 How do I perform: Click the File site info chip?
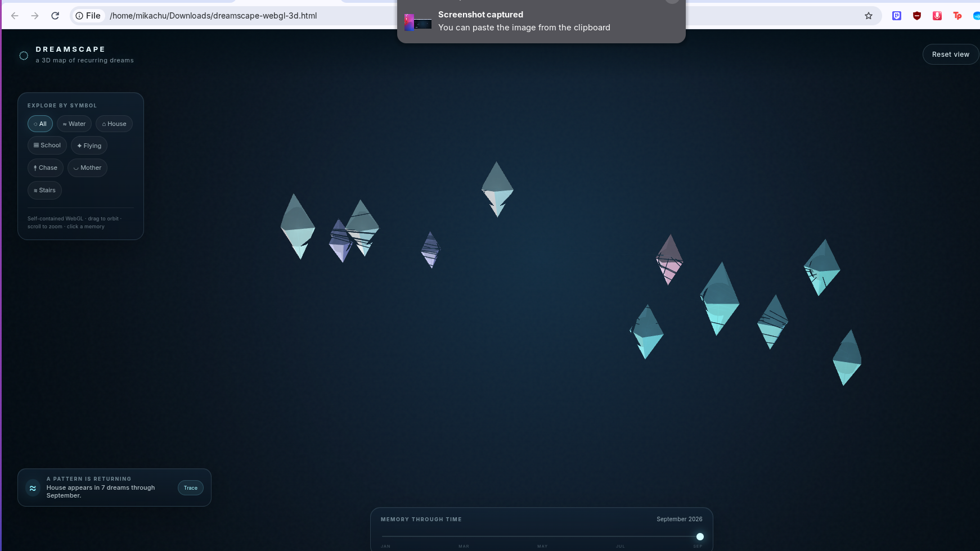point(88,16)
